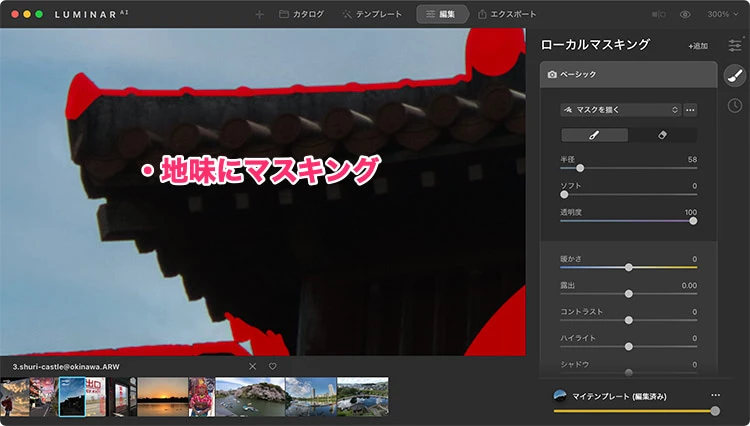Select the paint brush mode
This screenshot has width=750, height=426.
(595, 135)
